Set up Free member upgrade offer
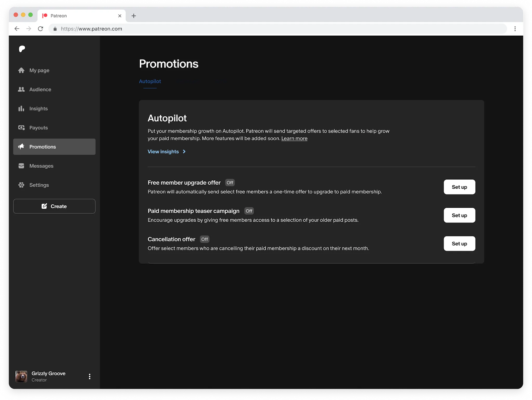532x400 pixels. click(459, 187)
